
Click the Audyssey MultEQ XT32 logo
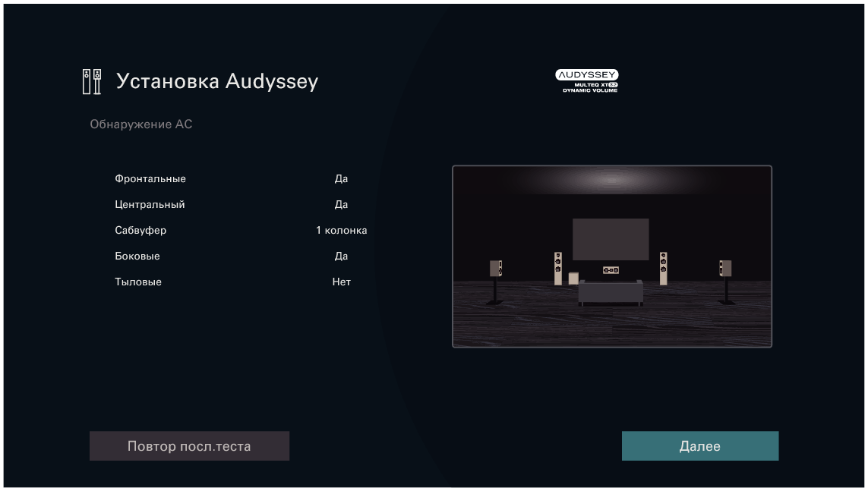(x=588, y=78)
